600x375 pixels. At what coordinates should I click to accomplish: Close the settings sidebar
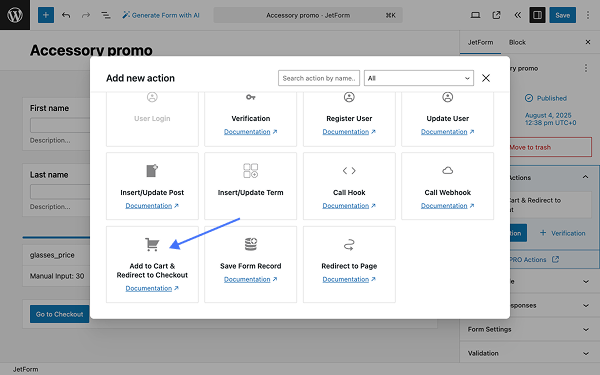(x=588, y=42)
